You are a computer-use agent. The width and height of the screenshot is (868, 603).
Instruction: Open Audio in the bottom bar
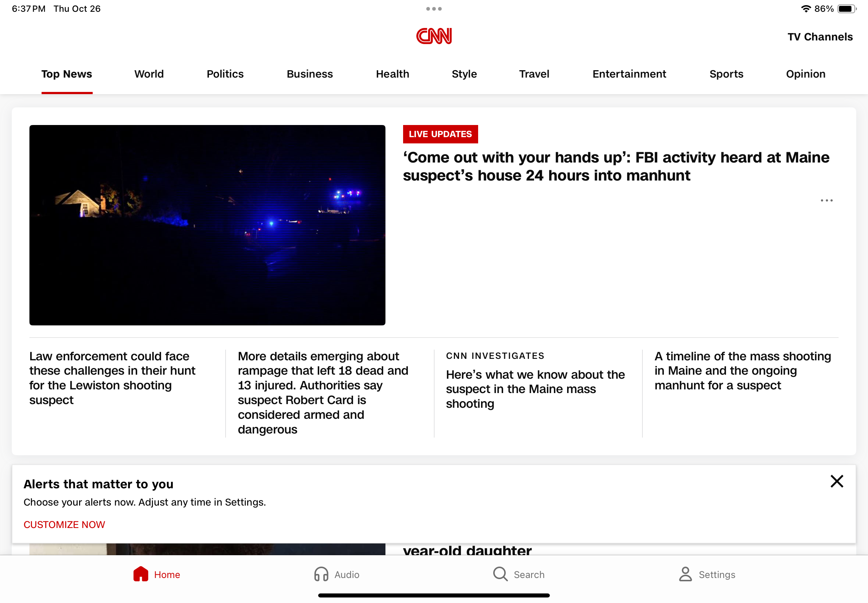click(337, 574)
